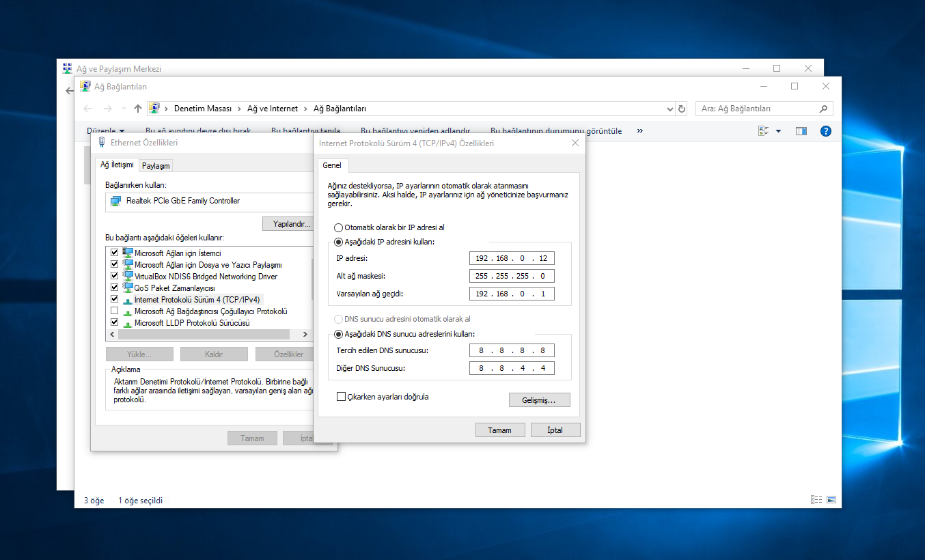Click the right scroll arrow of the items list
Image resolution: width=925 pixels, height=560 pixels.
[x=305, y=335]
